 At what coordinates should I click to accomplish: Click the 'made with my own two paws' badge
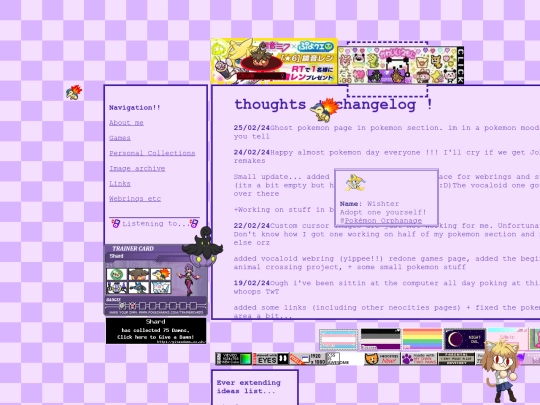pos(419,359)
